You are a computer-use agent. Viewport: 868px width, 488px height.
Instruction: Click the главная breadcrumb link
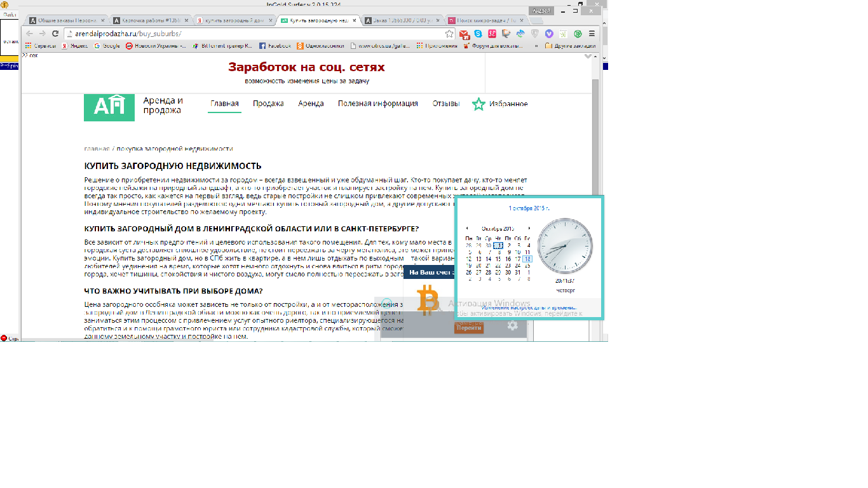click(97, 149)
